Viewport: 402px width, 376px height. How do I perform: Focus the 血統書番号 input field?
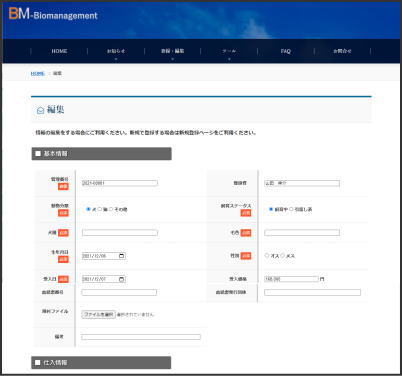(x=119, y=292)
